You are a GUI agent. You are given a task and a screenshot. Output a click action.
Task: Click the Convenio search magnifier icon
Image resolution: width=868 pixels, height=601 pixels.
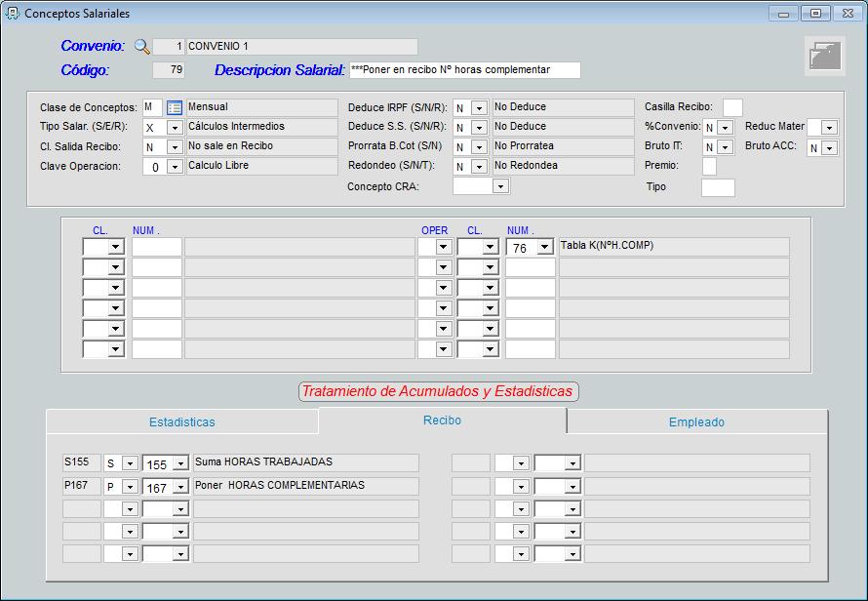point(142,47)
